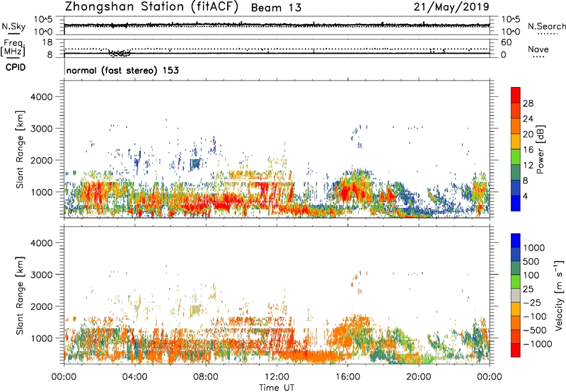Screen dimensions: 566x392
Task: Click the 'Zhongshan Station (fitACF)' title text
Action: click(x=151, y=7)
